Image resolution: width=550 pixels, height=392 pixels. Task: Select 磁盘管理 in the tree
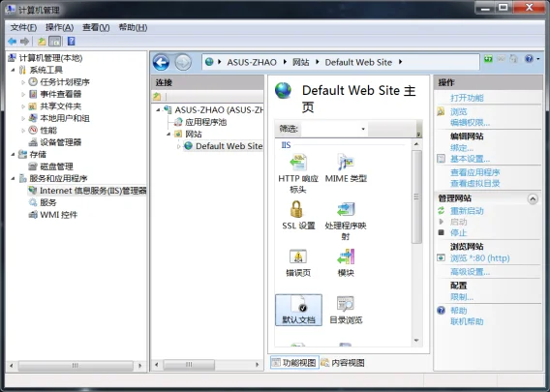[56, 166]
